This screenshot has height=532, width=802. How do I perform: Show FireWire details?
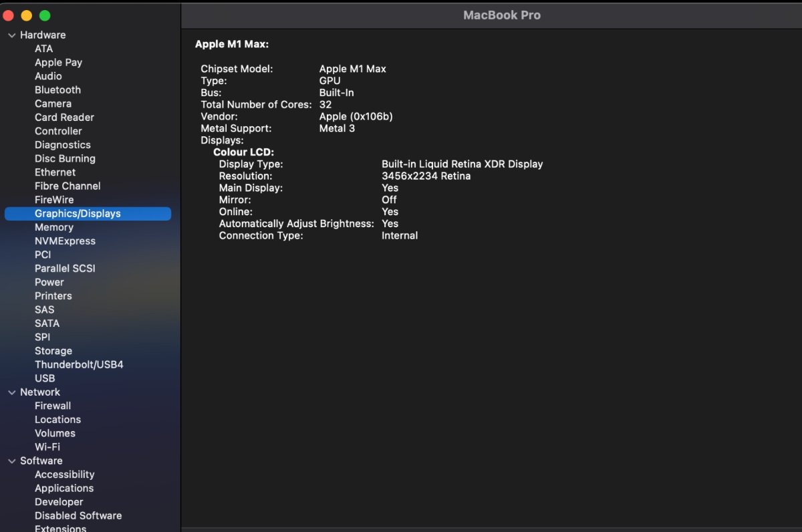pos(54,200)
